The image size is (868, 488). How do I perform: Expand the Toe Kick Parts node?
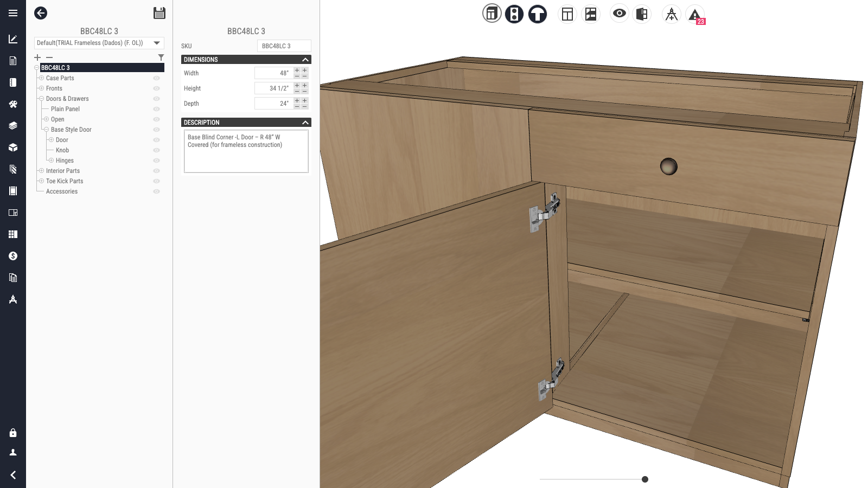[41, 181]
